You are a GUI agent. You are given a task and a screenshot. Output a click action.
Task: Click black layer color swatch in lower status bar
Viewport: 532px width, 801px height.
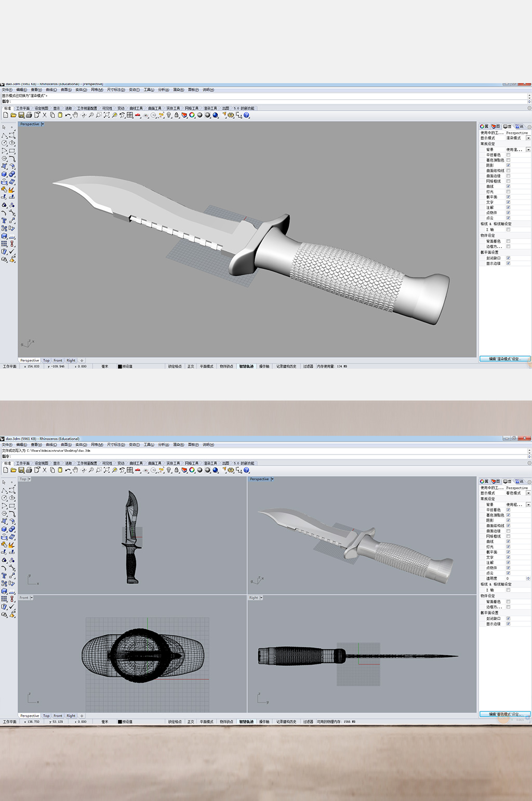[119, 722]
